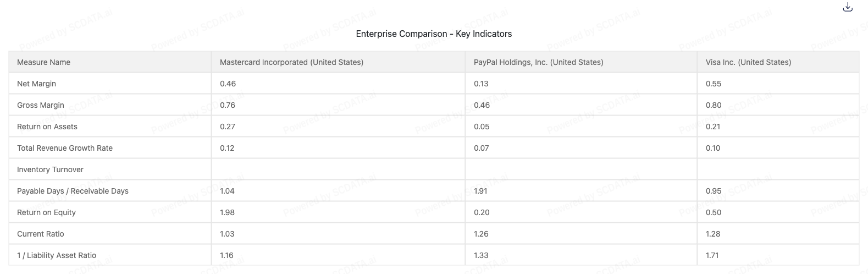Click Visa's Gross Margin value 0.80
The height and width of the screenshot is (274, 868).
coord(714,105)
